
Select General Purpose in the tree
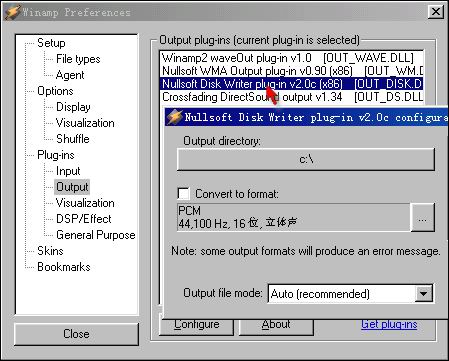pos(96,235)
